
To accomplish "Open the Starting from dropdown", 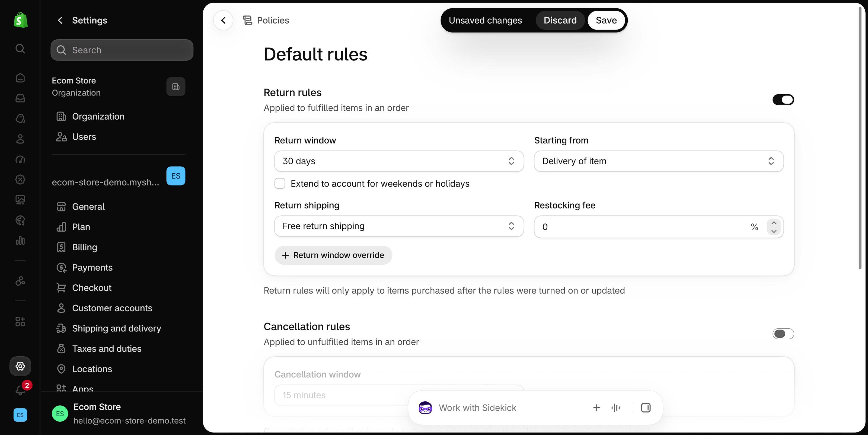I will 659,161.
